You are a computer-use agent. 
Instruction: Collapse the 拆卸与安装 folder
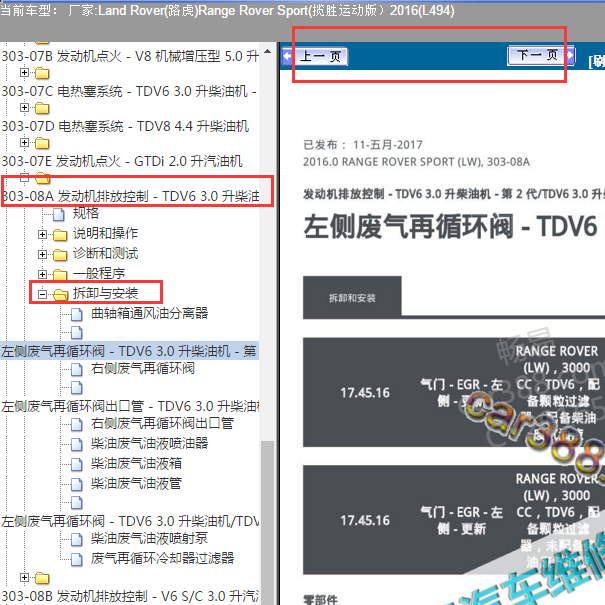coord(42,294)
